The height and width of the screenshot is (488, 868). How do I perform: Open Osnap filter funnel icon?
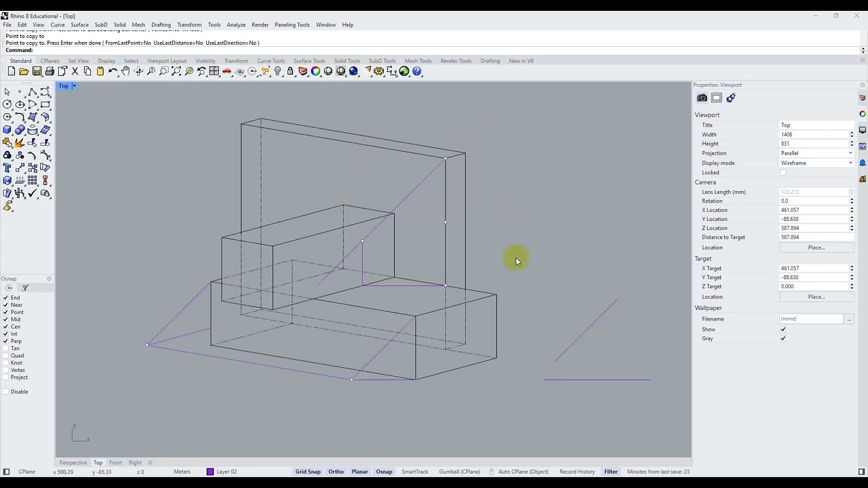[x=24, y=288]
